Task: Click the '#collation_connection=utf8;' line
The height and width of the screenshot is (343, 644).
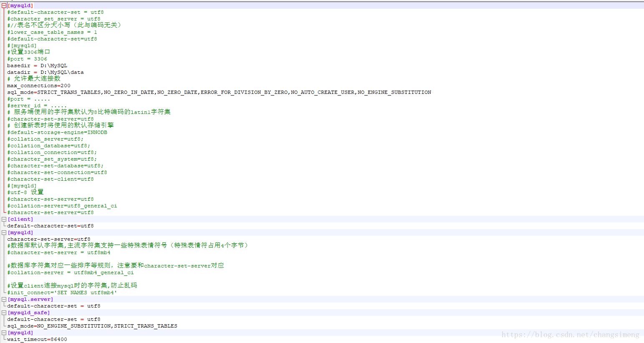Action: [x=52, y=152]
